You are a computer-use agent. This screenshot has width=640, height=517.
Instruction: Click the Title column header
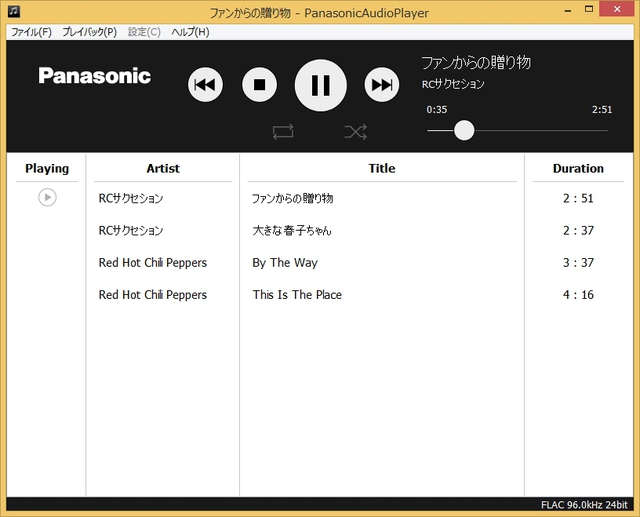[382, 169]
